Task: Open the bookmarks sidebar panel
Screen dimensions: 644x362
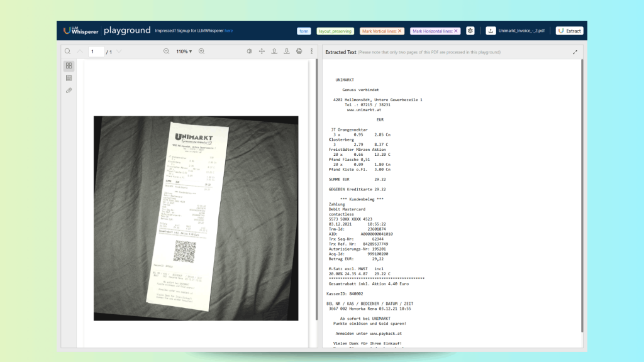Action: [69, 78]
